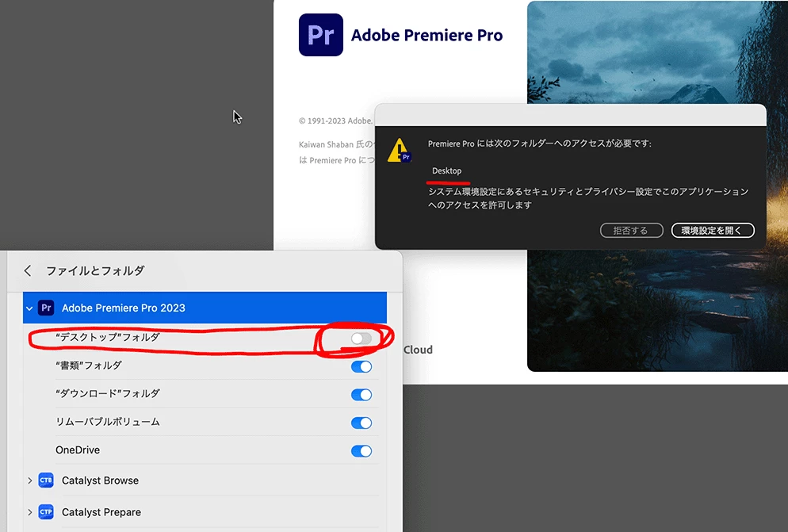
Task: Select the Adobe Premiere Pro 2023 row
Action: [x=205, y=308]
